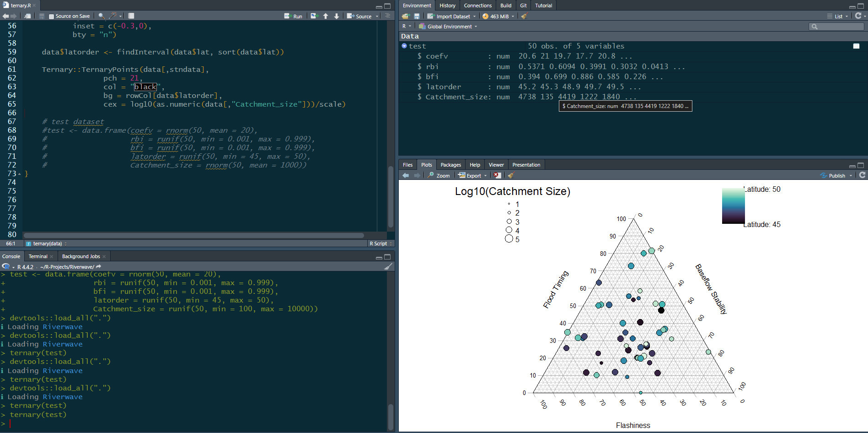Clear all plots broom icon
Screen dimensions: 868x433
(511, 175)
